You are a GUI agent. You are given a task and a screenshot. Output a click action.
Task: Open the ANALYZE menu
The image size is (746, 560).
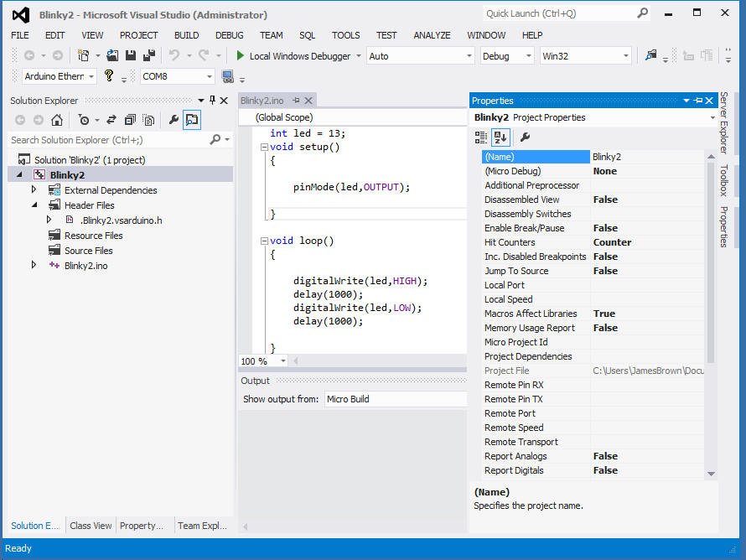(432, 35)
